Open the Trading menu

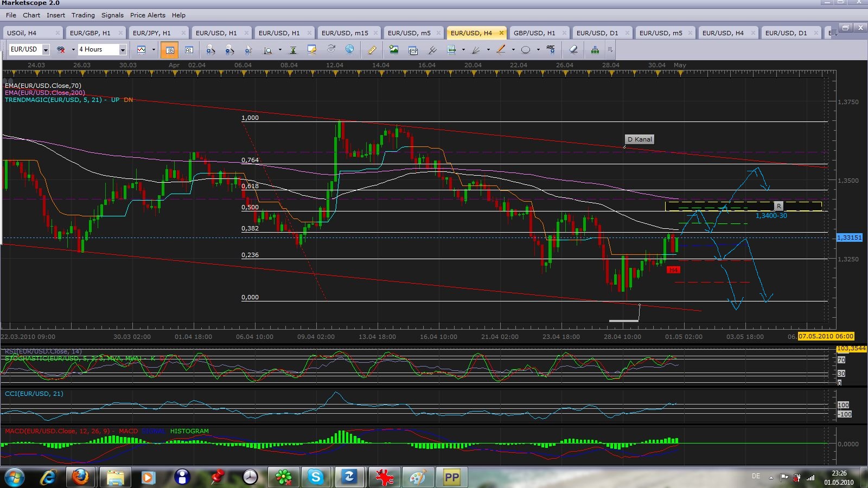click(83, 15)
